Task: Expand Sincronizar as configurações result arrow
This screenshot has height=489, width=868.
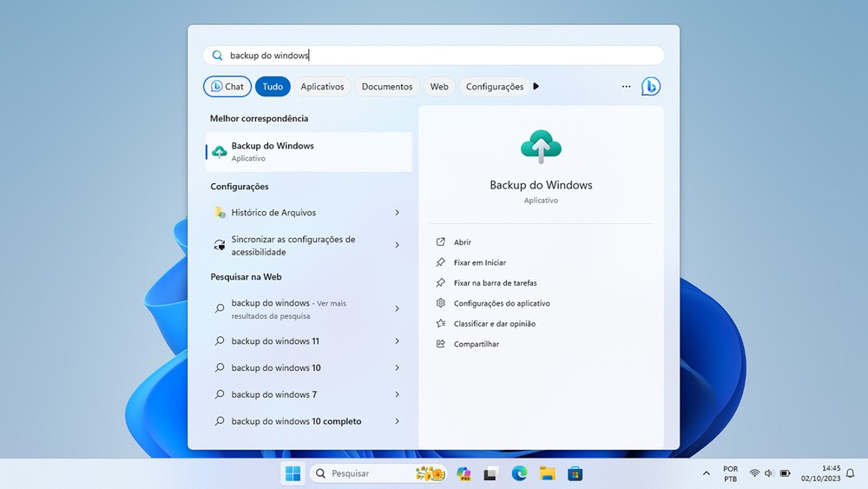Action: coord(397,245)
